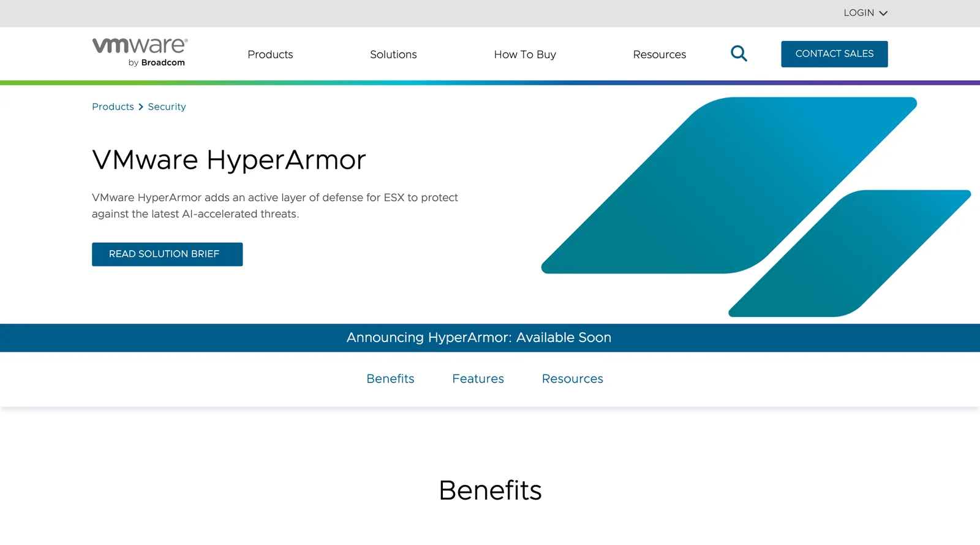Go to Security breadcrumb link
The height and width of the screenshot is (545, 980).
(167, 107)
